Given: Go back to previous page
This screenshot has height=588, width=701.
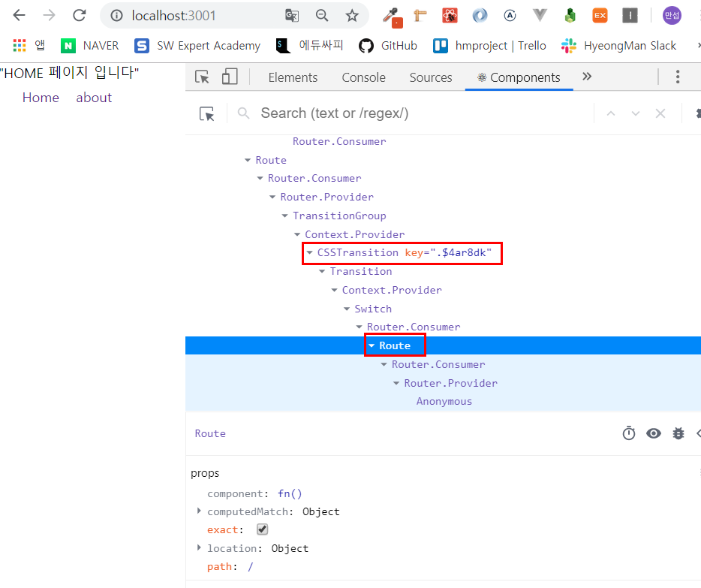Looking at the screenshot, I should click(x=20, y=16).
